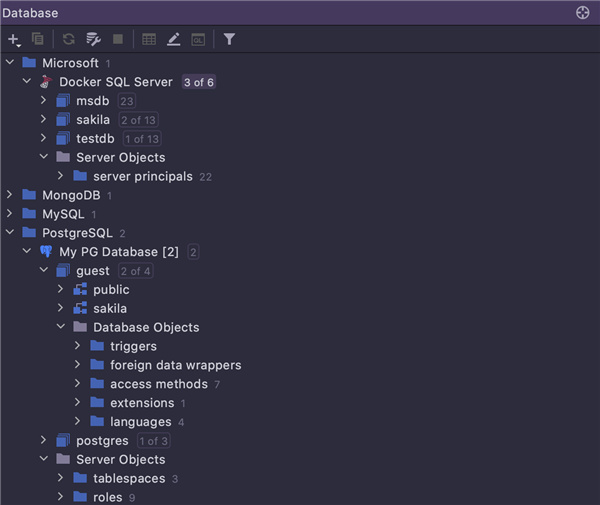
Task: Open Data Source Properties wrench icon
Action: (93, 39)
